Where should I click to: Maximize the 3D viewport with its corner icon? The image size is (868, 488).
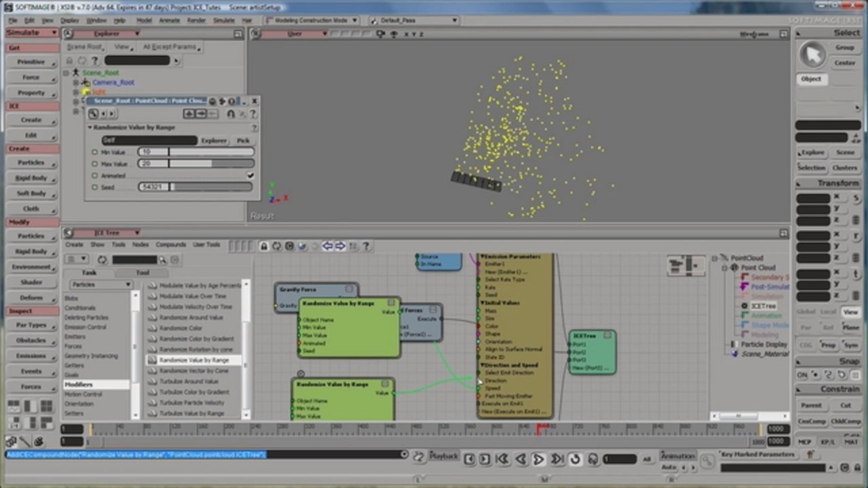[x=783, y=34]
